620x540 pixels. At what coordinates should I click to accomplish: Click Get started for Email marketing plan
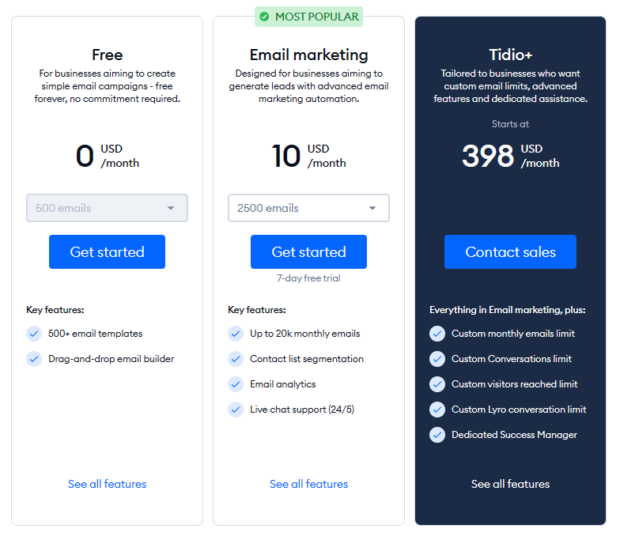pyautogui.click(x=308, y=252)
